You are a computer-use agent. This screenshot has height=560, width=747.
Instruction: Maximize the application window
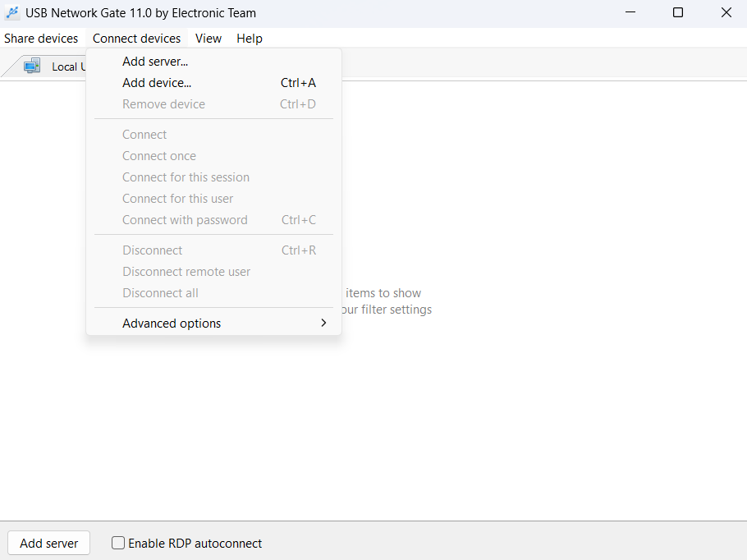[678, 13]
